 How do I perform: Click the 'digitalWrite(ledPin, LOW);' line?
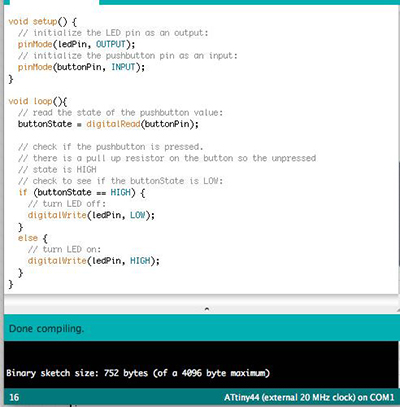pos(91,215)
